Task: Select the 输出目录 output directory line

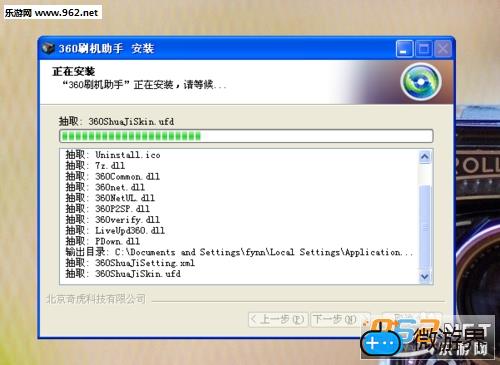Action: pyautogui.click(x=239, y=252)
